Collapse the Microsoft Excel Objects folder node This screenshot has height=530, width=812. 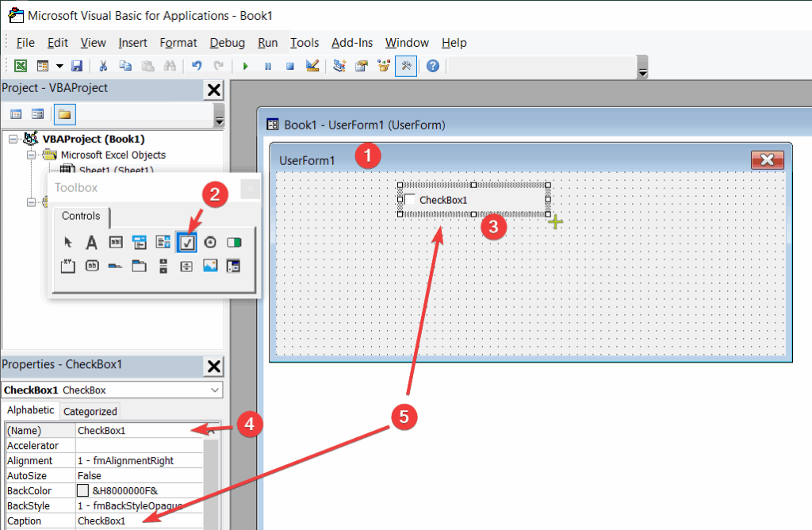coord(32,155)
